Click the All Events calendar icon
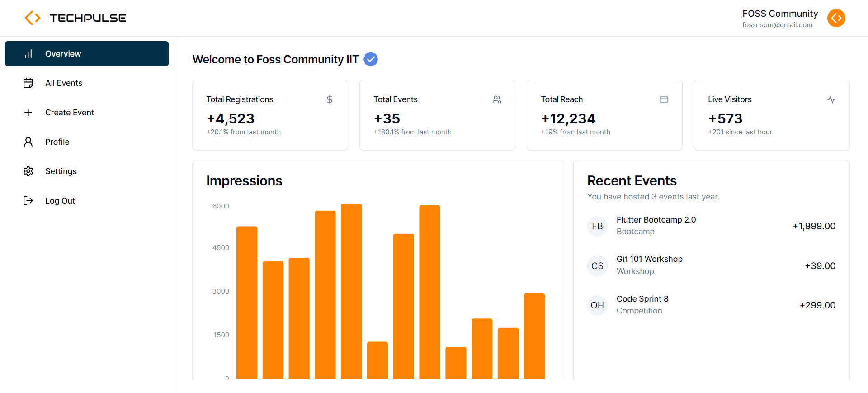 (28, 83)
